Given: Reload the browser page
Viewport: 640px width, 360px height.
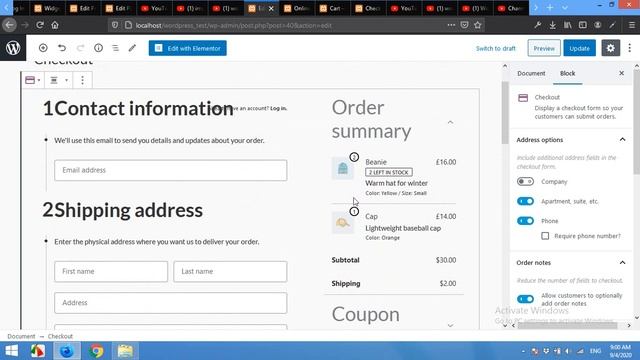Looking at the screenshot, I should 40,25.
